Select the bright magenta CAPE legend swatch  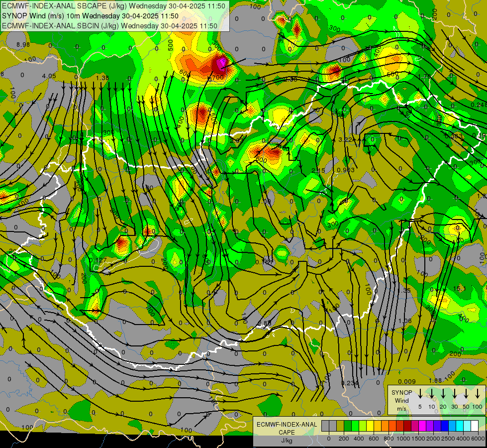click(x=422, y=426)
